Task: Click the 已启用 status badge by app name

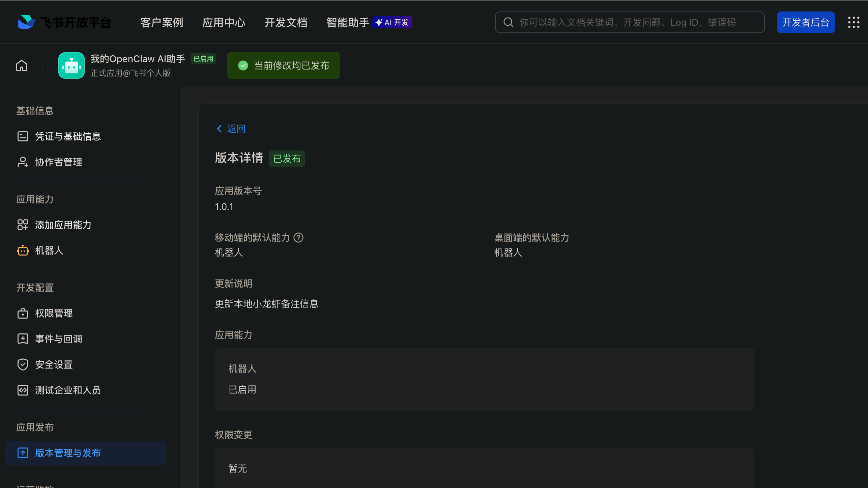Action: click(203, 59)
